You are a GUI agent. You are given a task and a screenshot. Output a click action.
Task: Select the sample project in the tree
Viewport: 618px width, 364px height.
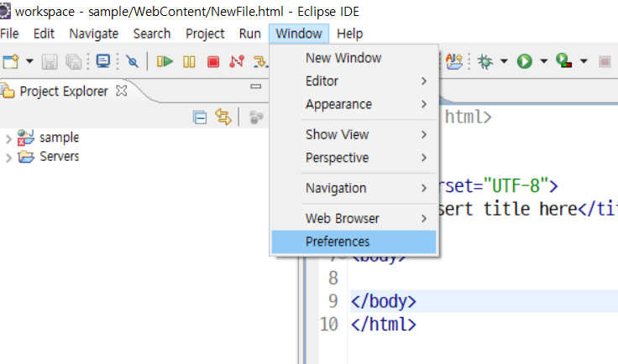[59, 138]
